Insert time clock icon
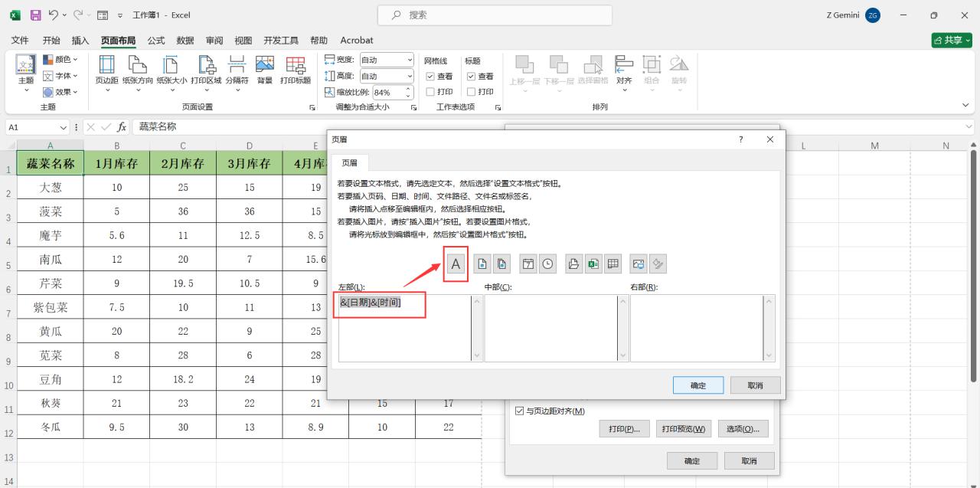 pos(547,264)
